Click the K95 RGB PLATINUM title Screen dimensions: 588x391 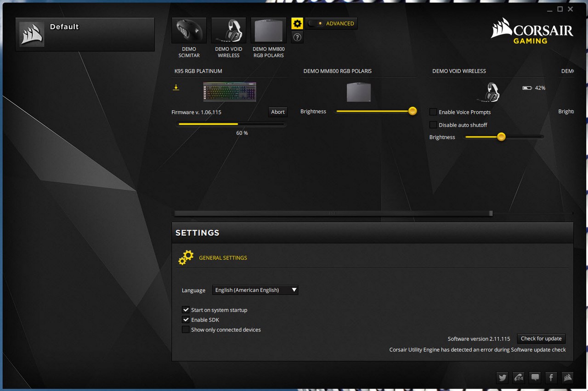(198, 71)
